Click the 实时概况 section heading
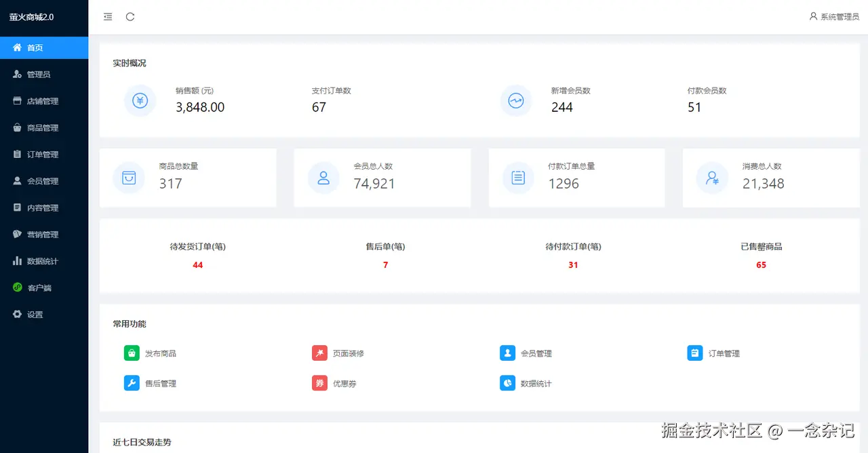 (x=130, y=63)
